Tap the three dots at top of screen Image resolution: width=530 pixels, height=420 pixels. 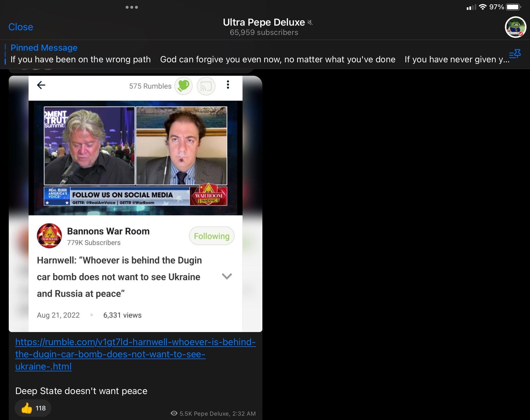pos(132,7)
